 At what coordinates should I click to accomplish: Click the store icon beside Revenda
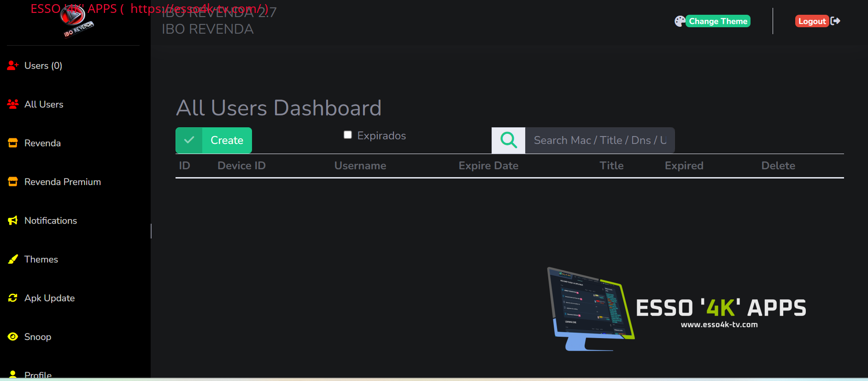tap(13, 143)
